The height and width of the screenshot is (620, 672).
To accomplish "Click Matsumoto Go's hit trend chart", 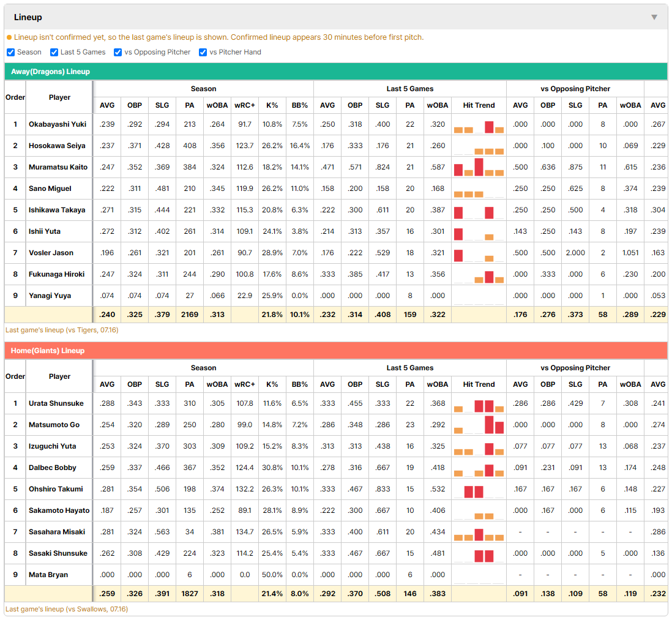I will click(479, 425).
